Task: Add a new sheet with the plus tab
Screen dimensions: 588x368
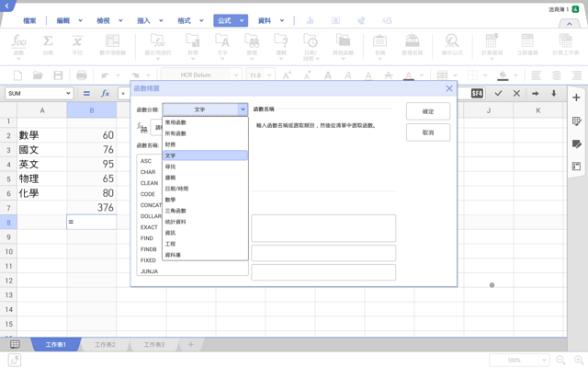Action: [191, 344]
